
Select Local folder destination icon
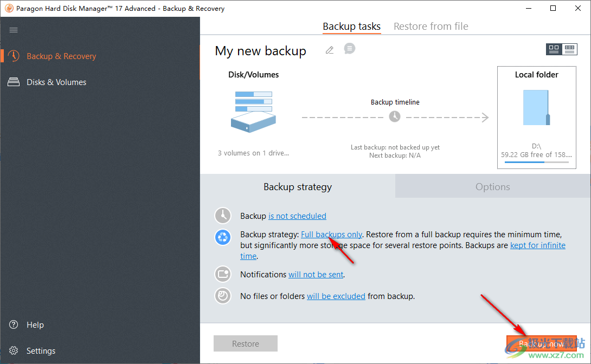click(536, 108)
